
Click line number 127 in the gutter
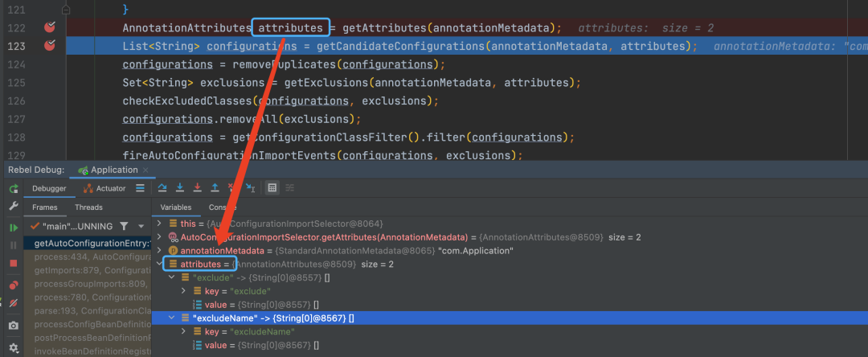[x=15, y=119]
